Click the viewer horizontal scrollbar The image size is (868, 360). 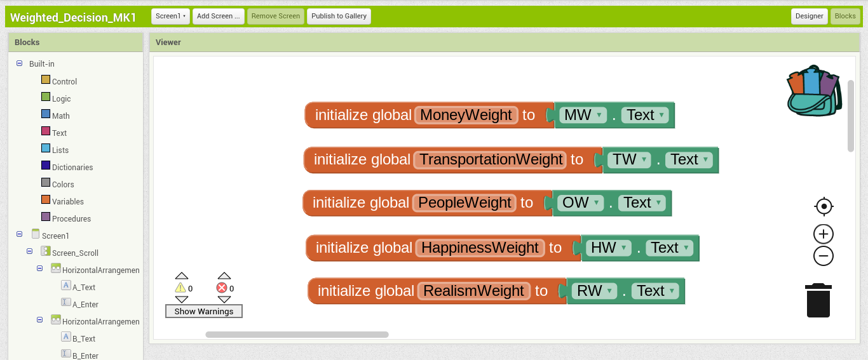pos(297,335)
